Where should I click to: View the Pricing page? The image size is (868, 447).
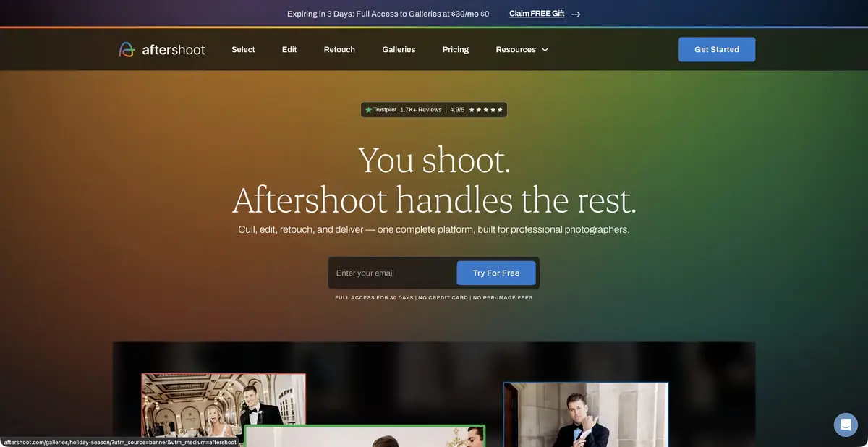coord(456,50)
